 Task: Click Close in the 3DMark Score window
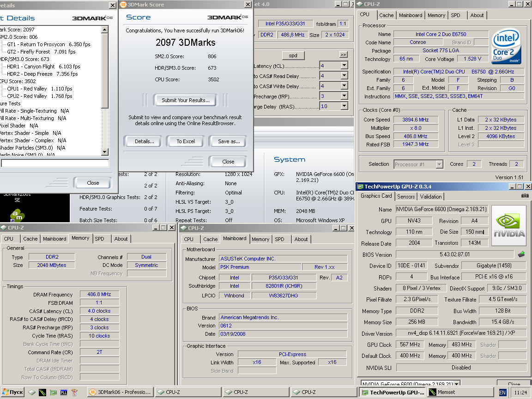click(228, 162)
